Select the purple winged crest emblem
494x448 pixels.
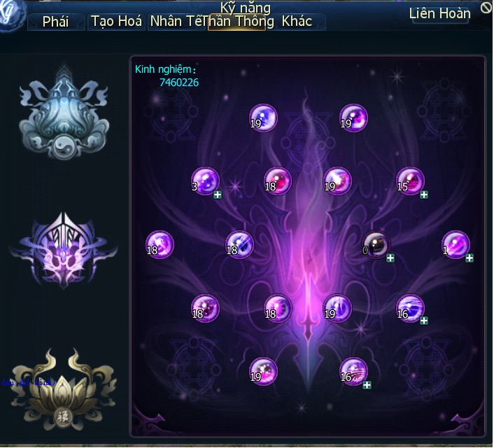pyautogui.click(x=64, y=251)
